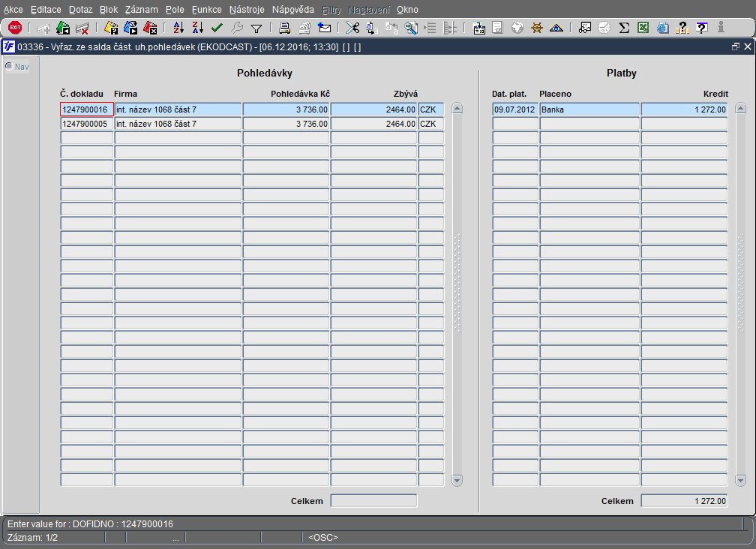Click the Pohledávky scrollbar dotted thumb

click(x=457, y=283)
